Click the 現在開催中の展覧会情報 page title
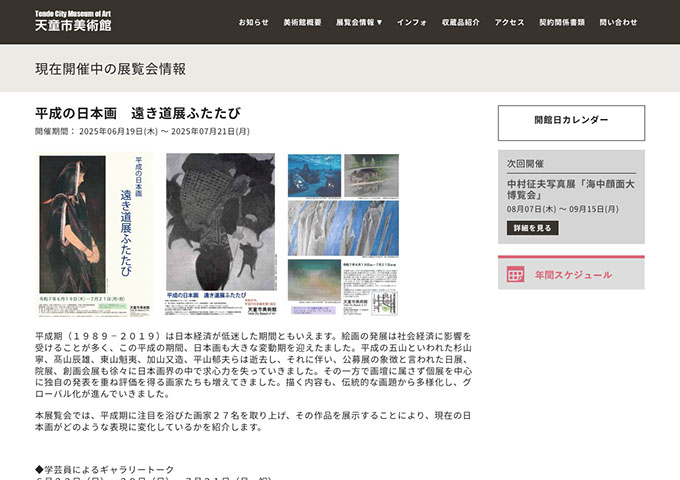 110,69
